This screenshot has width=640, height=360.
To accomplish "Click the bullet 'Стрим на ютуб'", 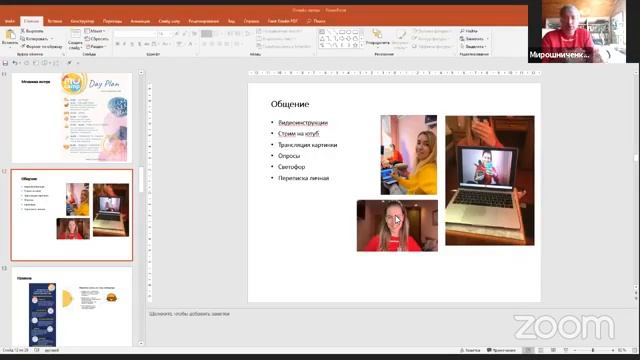I will pos(298,133).
